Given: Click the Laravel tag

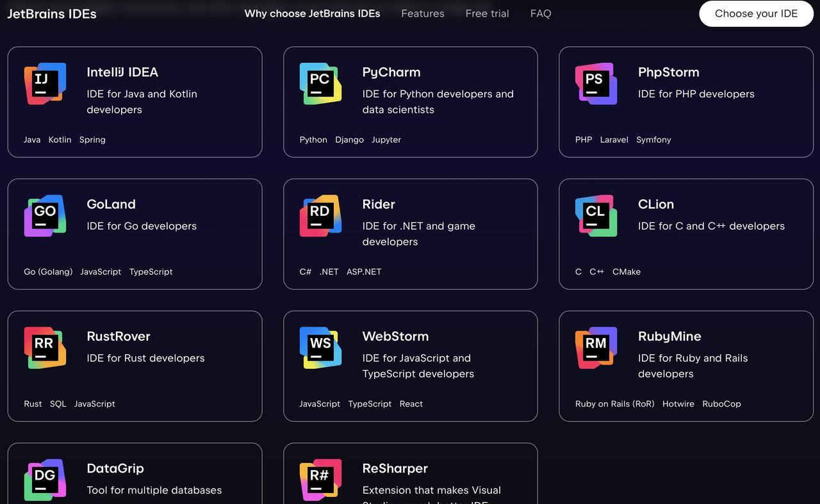Looking at the screenshot, I should pyautogui.click(x=614, y=140).
